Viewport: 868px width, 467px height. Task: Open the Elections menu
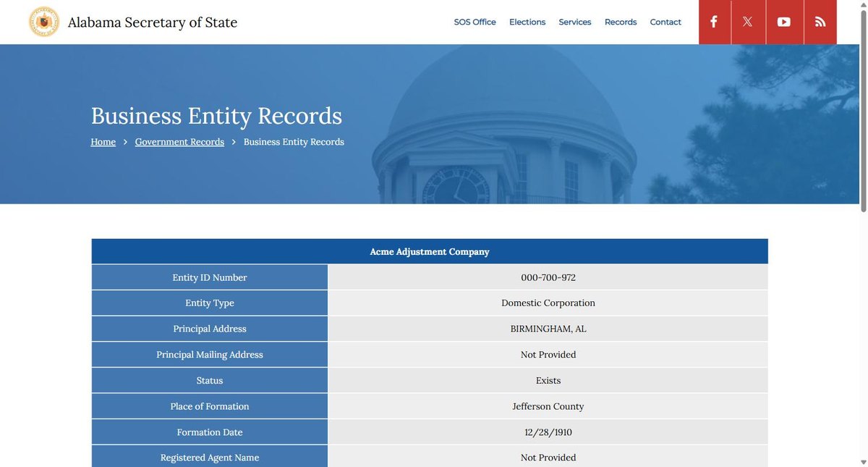click(527, 22)
